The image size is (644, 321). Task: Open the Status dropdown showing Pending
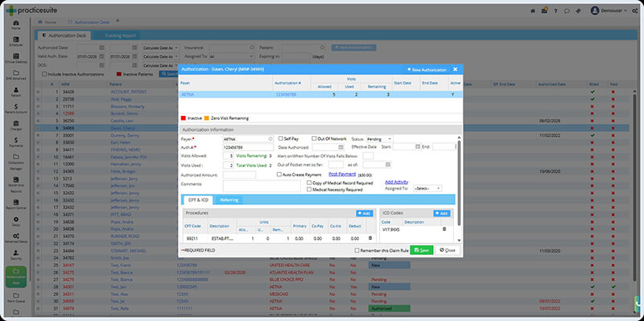379,139
